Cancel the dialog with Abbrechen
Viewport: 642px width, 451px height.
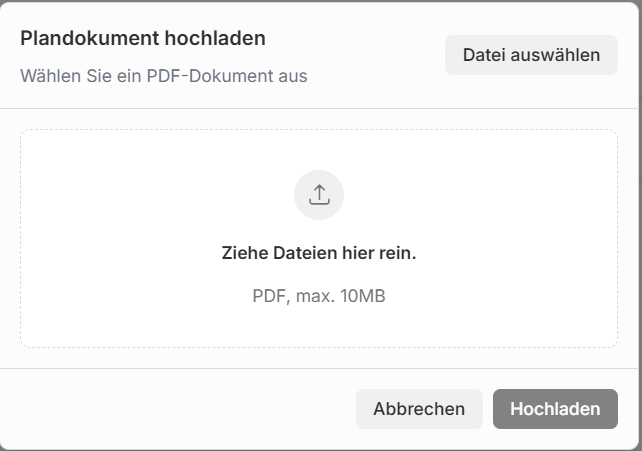tap(419, 409)
